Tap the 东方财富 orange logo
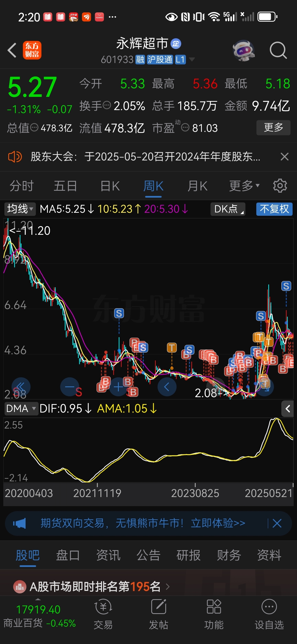Screen dimensions: 297x644 [x=32, y=50]
